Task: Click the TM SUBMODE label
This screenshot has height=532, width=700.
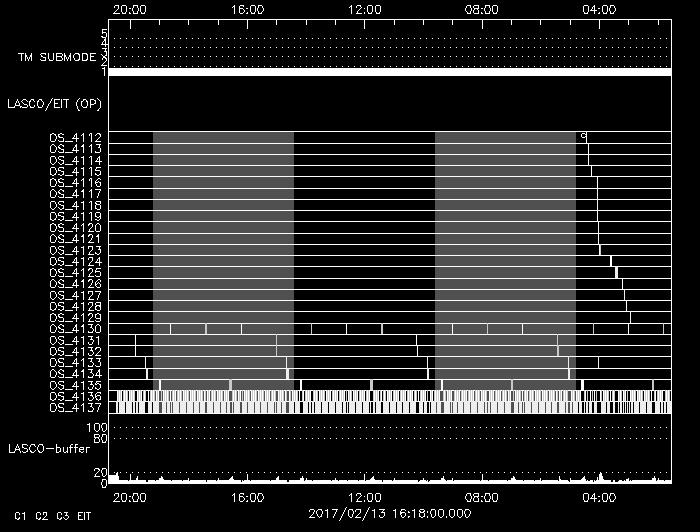Action: coord(57,58)
